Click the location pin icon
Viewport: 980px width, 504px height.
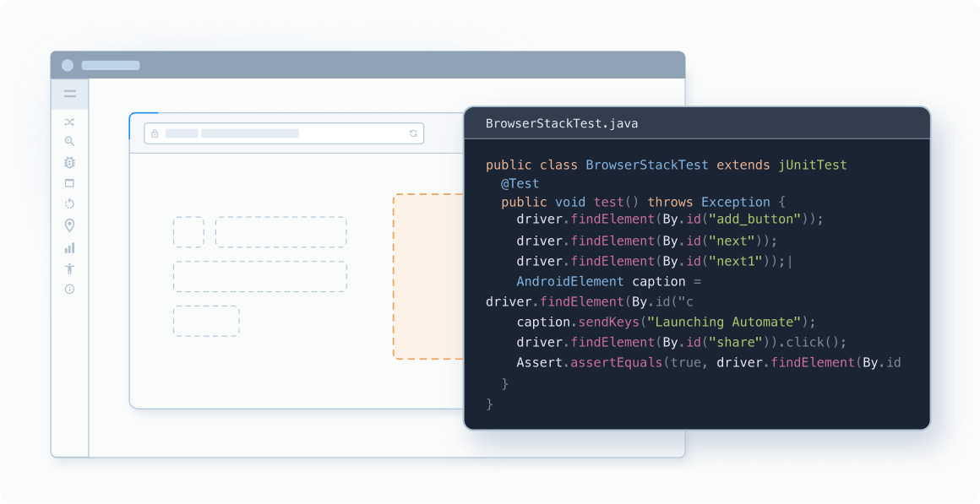[70, 225]
